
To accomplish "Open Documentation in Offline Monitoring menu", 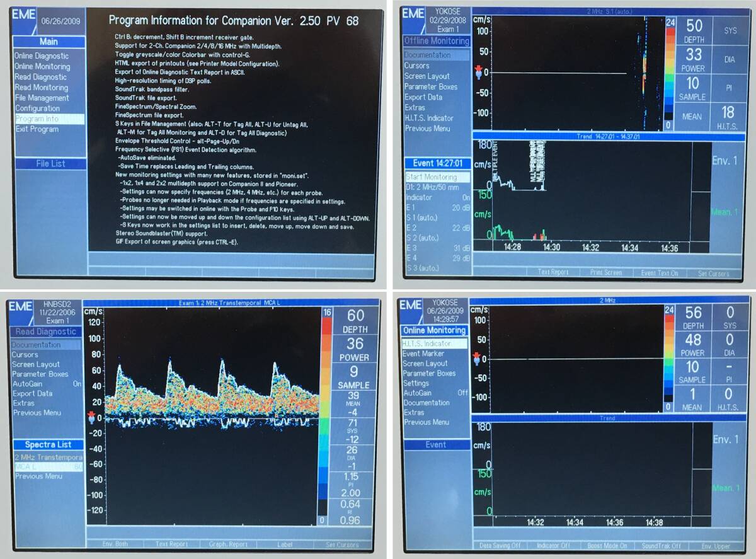I will 437,55.
